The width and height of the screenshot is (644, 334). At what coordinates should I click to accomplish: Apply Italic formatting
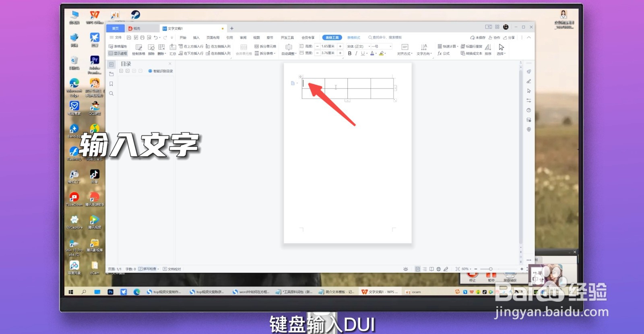click(x=356, y=53)
